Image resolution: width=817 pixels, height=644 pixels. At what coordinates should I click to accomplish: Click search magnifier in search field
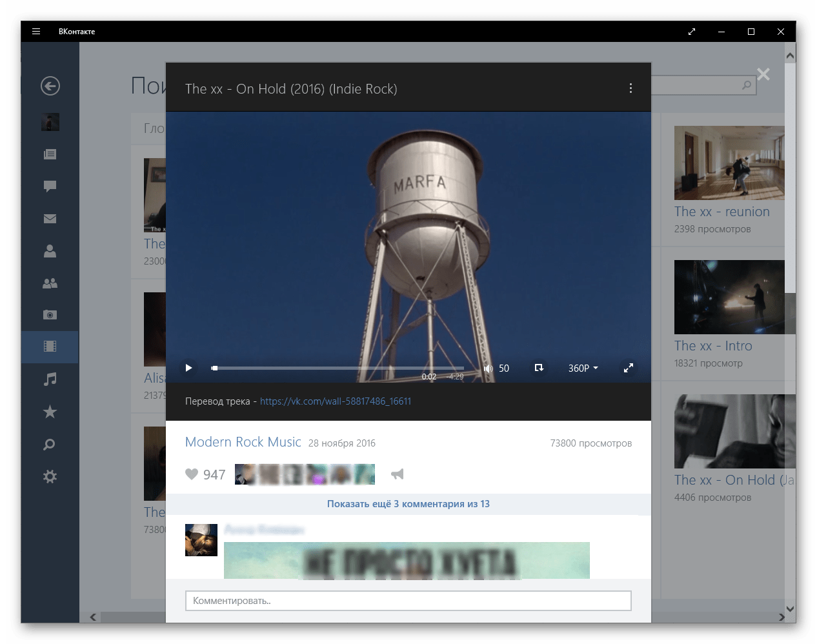coord(747,85)
